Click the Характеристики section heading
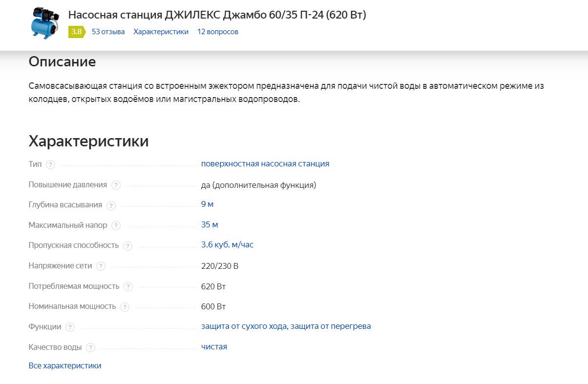 [89, 141]
